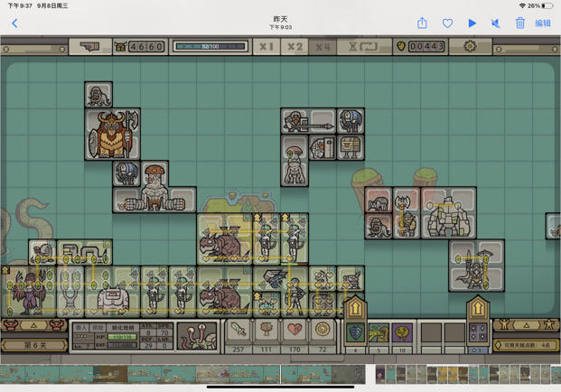This screenshot has width=561, height=392.
Task: Play the video using the play button
Action: [x=472, y=23]
